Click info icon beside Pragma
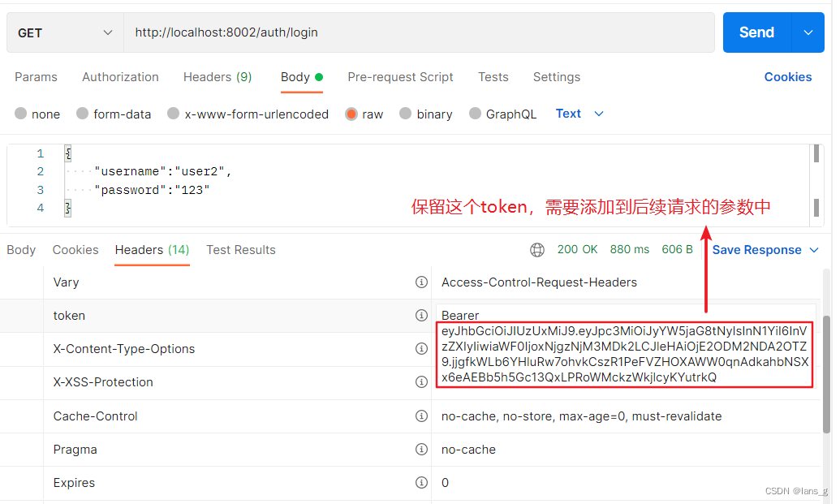 pyautogui.click(x=421, y=450)
